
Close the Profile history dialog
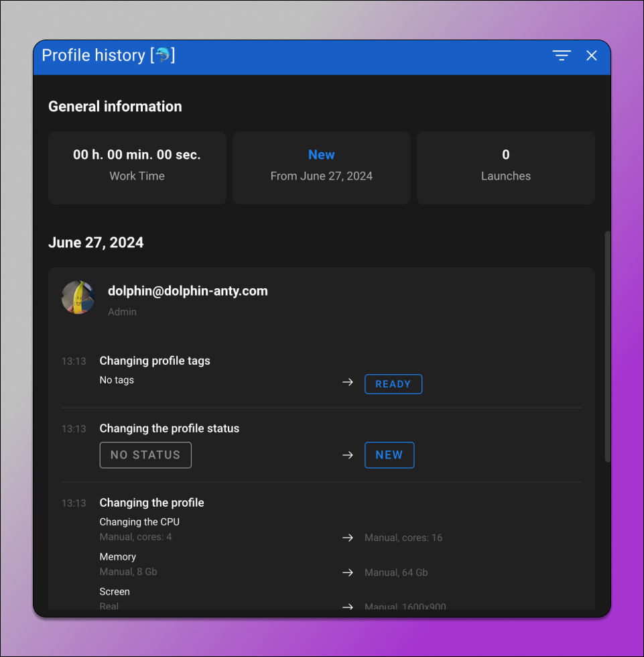[591, 55]
